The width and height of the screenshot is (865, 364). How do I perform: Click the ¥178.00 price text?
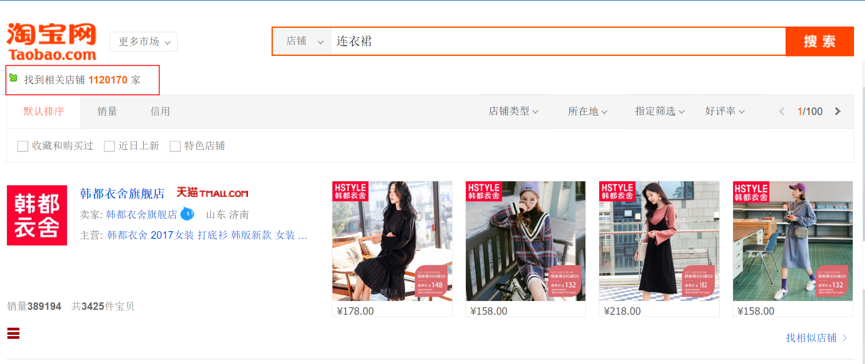355,311
